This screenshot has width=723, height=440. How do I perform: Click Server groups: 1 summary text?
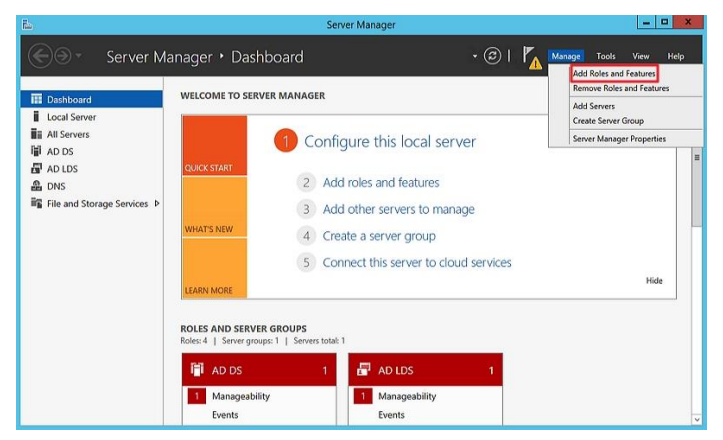click(250, 341)
